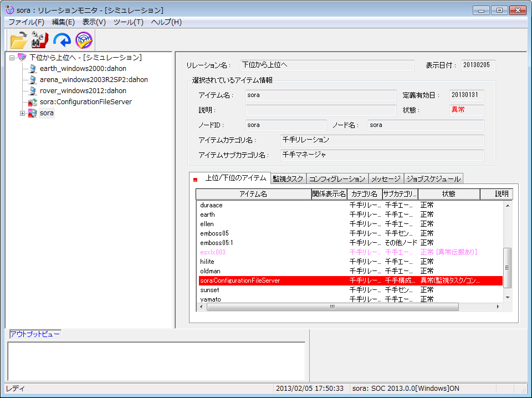Click the arena_windows2003R2SP2:dahon computer icon
Image resolution: width=532 pixels, height=398 pixels.
[x=33, y=80]
